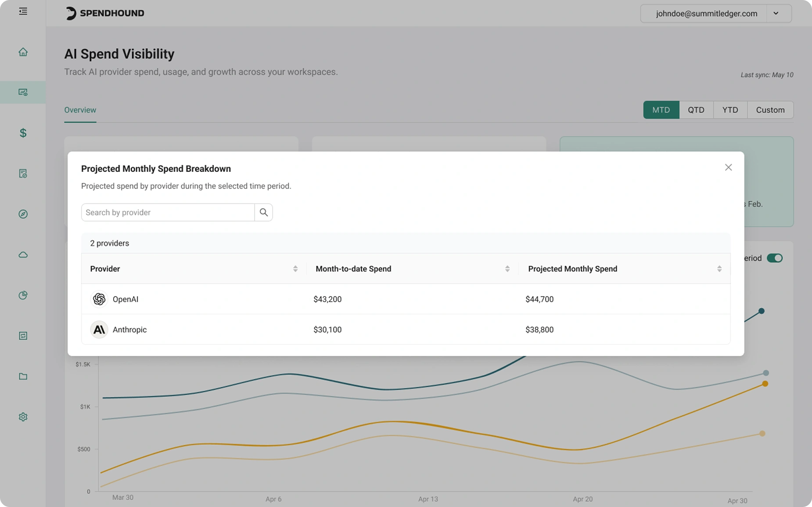Switch to the Overview tab

pos(80,110)
